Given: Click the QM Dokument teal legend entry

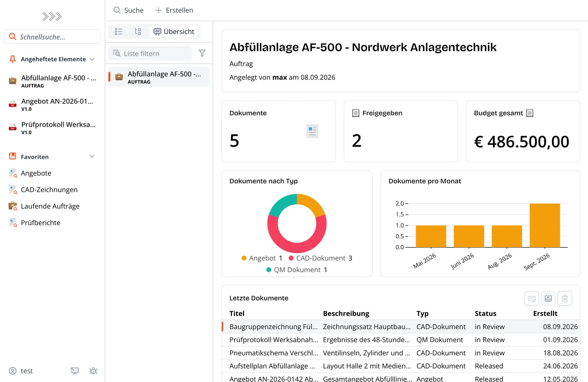Looking at the screenshot, I should coord(297,270).
